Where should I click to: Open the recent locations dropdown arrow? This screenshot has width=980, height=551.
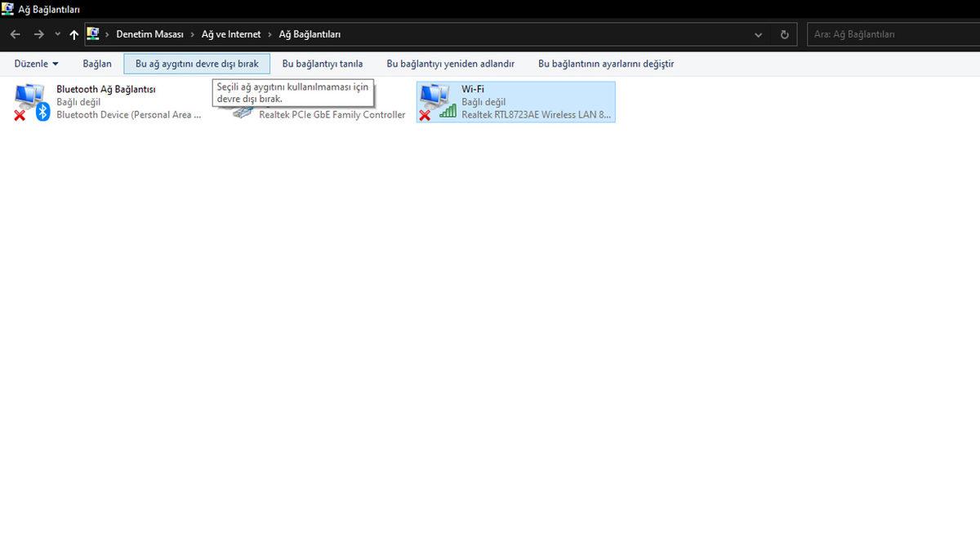point(57,34)
